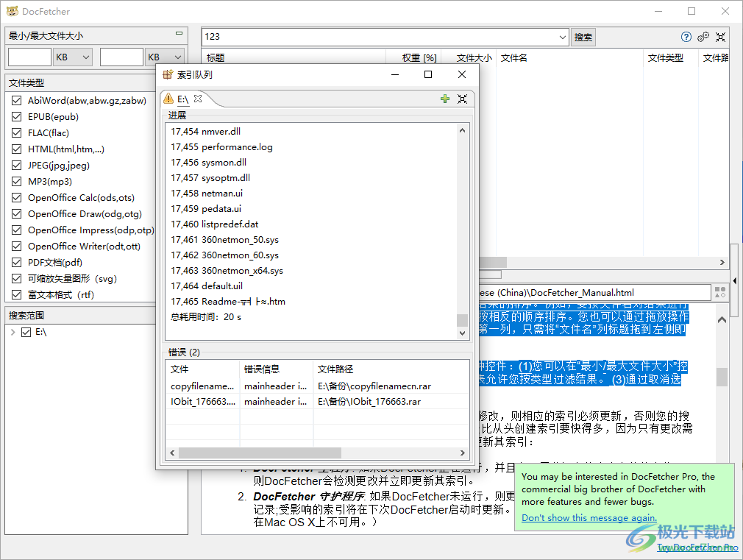Image resolution: width=743 pixels, height=560 pixels.
Task: Click the progress list scrollbar thumb
Action: [462, 320]
